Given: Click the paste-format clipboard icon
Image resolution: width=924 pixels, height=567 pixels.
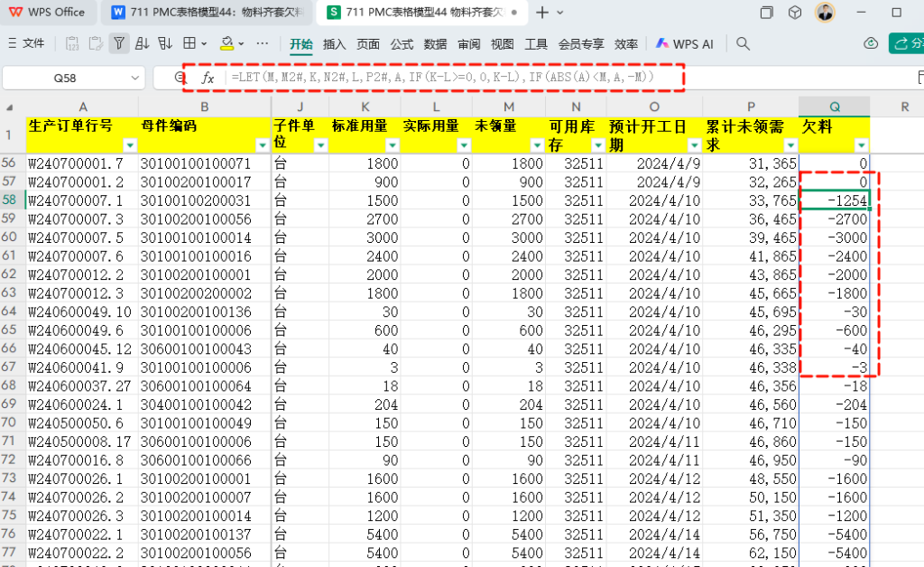Looking at the screenshot, I should click(x=96, y=43).
